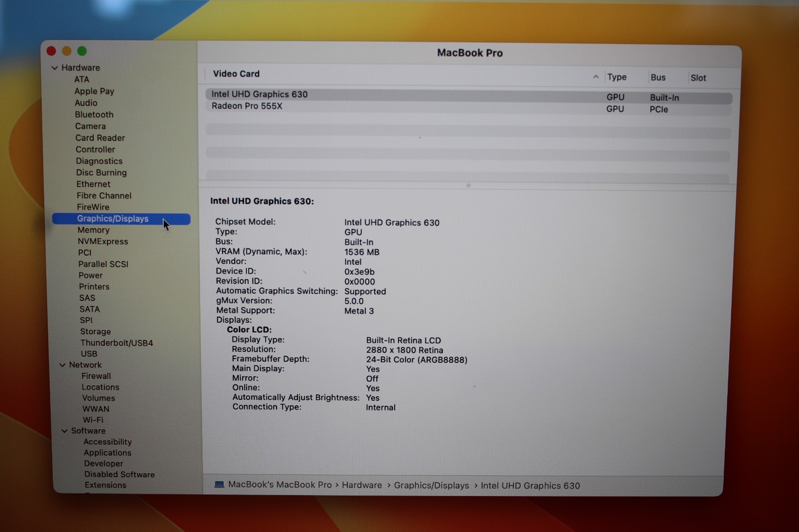Viewport: 799px width, 532px height.
Task: Open Developer under Software
Action: point(103,464)
